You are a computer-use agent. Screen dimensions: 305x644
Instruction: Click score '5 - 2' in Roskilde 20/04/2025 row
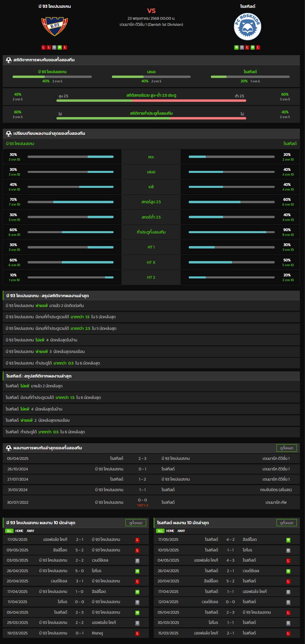231,581
